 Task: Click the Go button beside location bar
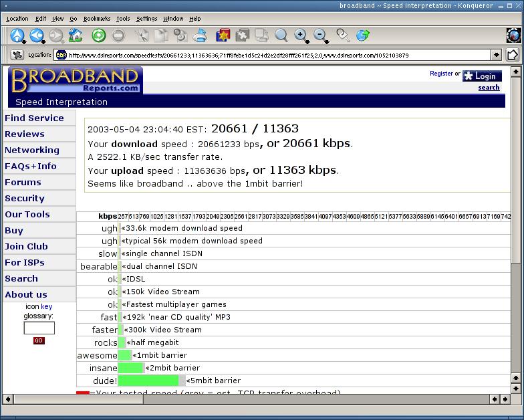tap(513, 55)
